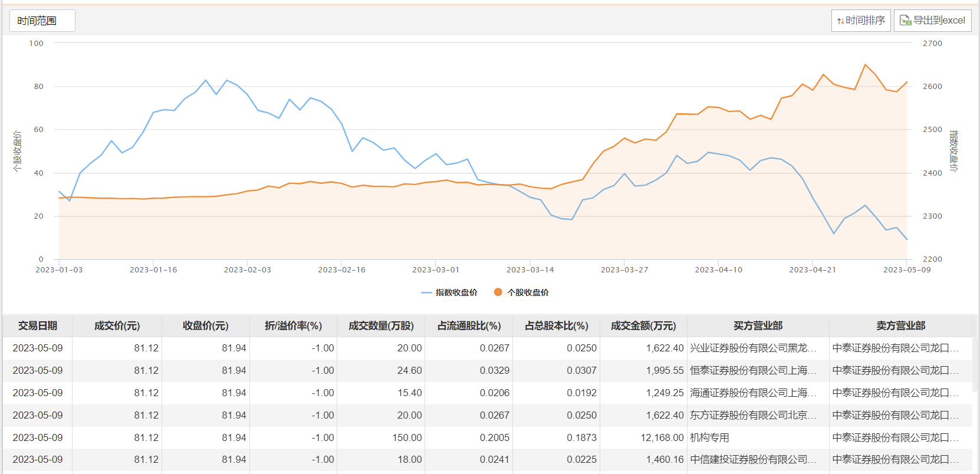980x474 pixels.
Task: Click the transaction amount 1,249.25
Action: (x=665, y=393)
